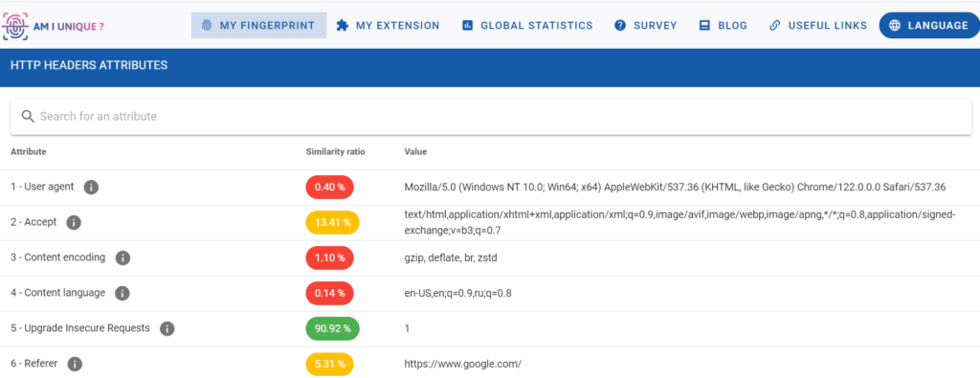Go to Global Statistics

[x=527, y=26]
